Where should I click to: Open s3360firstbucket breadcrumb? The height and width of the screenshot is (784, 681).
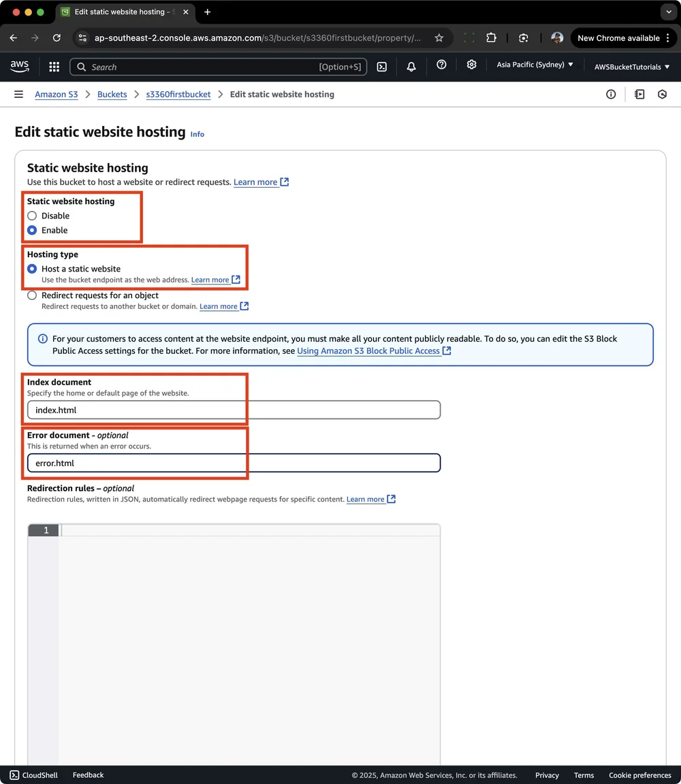coord(178,95)
